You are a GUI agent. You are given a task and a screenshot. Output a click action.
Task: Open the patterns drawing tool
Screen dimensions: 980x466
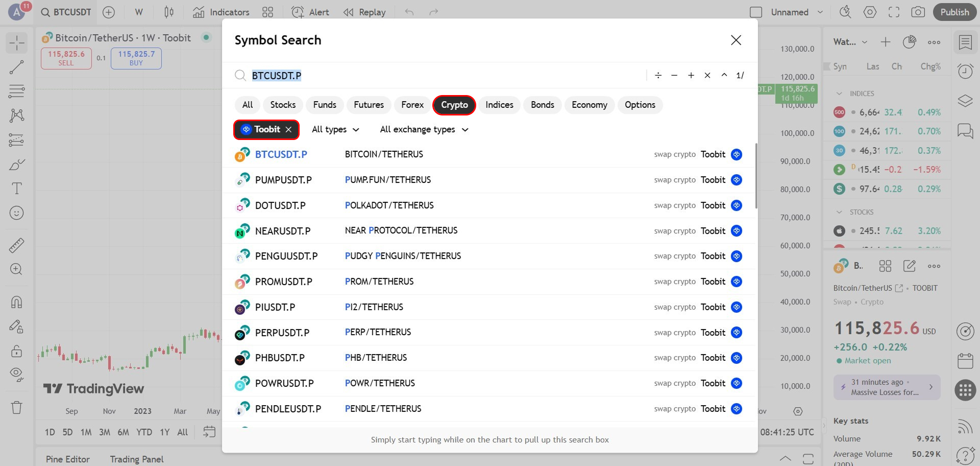pyautogui.click(x=17, y=115)
